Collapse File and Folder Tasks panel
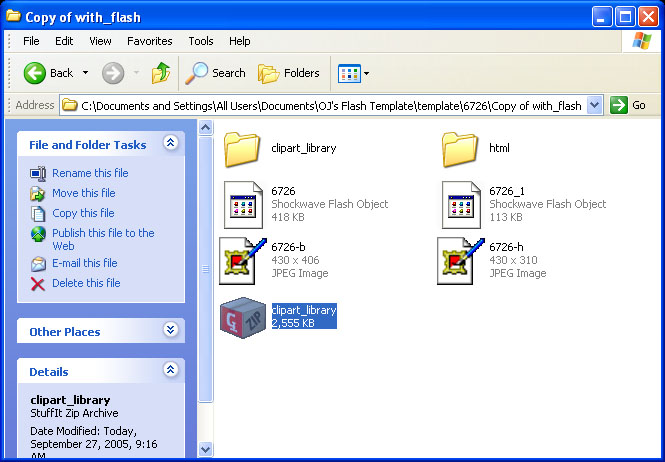 coord(170,144)
